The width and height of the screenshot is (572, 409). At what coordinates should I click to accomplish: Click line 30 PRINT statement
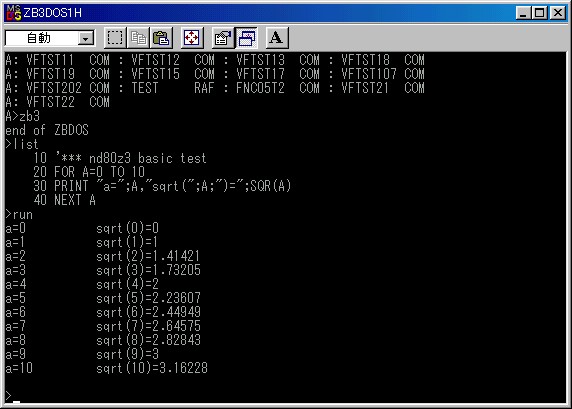click(x=162, y=186)
